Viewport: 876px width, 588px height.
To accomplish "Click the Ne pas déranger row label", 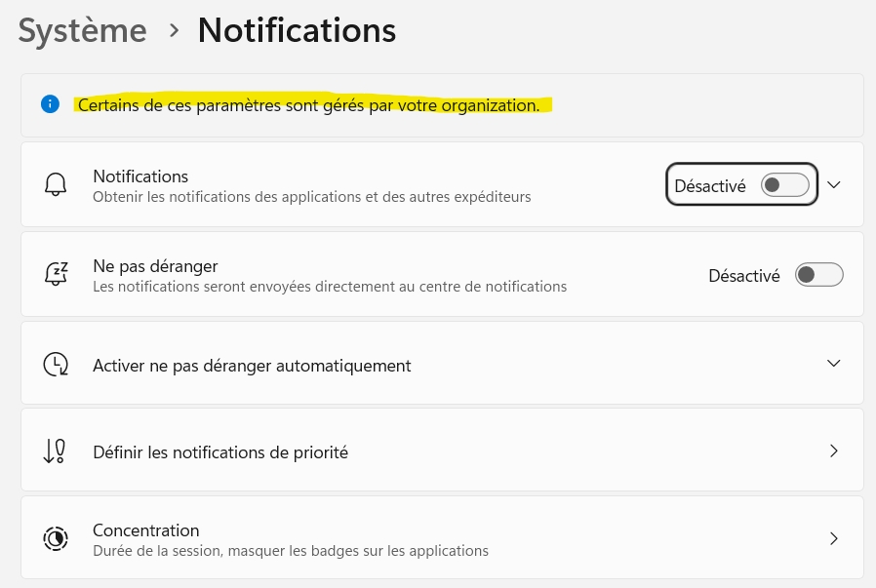I will [x=155, y=265].
